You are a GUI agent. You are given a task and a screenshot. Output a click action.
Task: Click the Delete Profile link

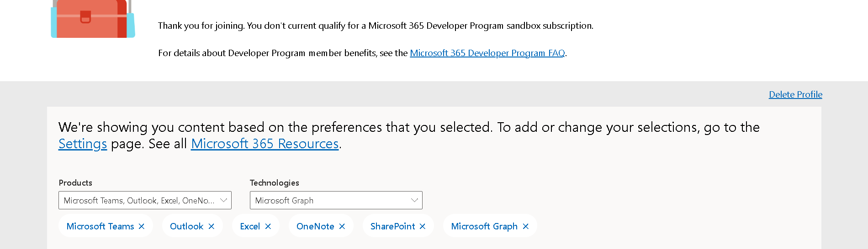(795, 94)
